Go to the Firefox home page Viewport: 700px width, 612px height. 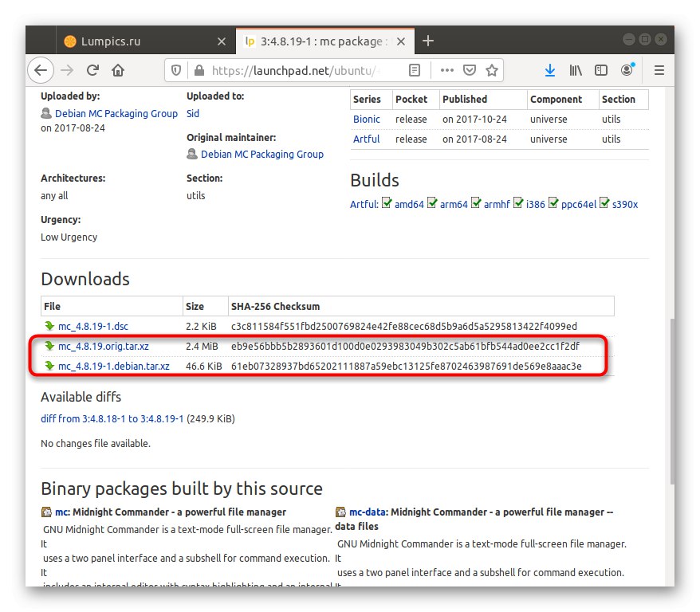point(118,70)
